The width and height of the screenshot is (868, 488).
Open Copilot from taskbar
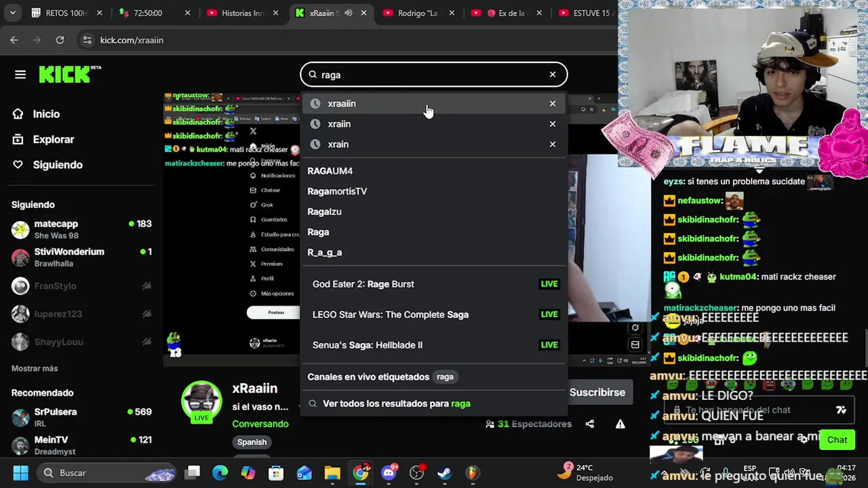(x=248, y=472)
